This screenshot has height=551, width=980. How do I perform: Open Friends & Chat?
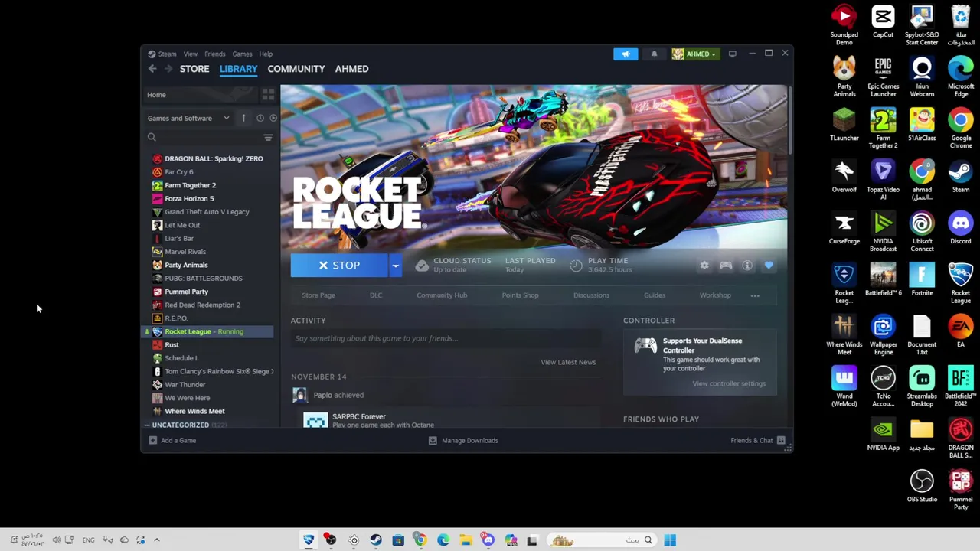coord(758,441)
